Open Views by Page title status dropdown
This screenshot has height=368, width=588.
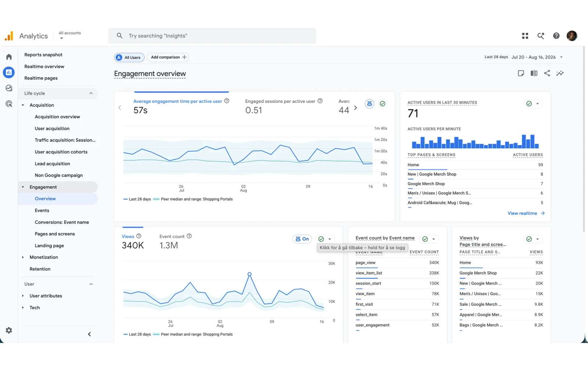(538, 239)
